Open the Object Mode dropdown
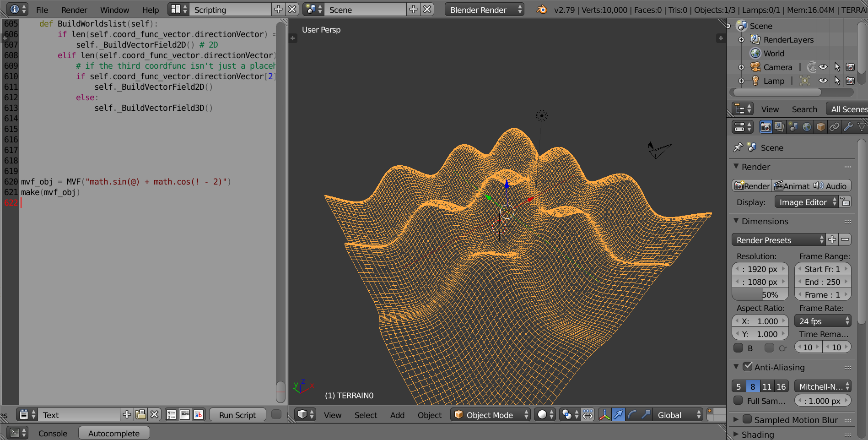Screen dimensions: 868x440 490,415
